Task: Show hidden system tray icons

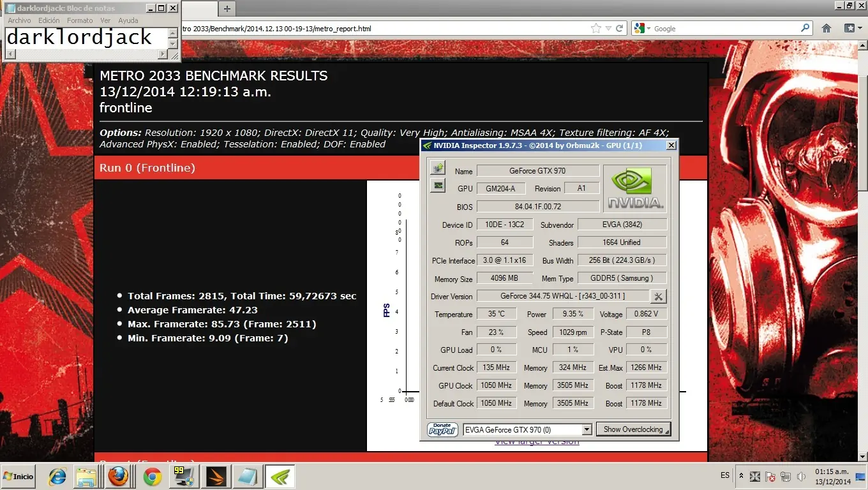Action: tap(741, 476)
